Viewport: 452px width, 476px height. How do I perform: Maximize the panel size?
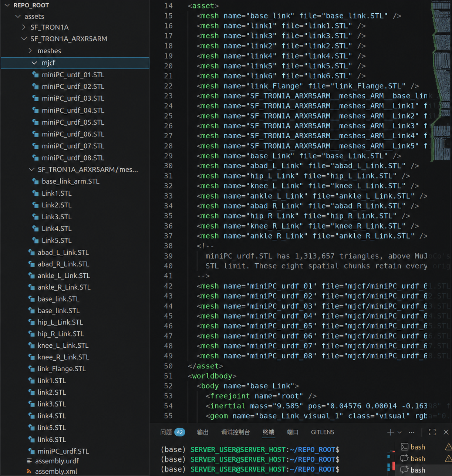[x=432, y=432]
